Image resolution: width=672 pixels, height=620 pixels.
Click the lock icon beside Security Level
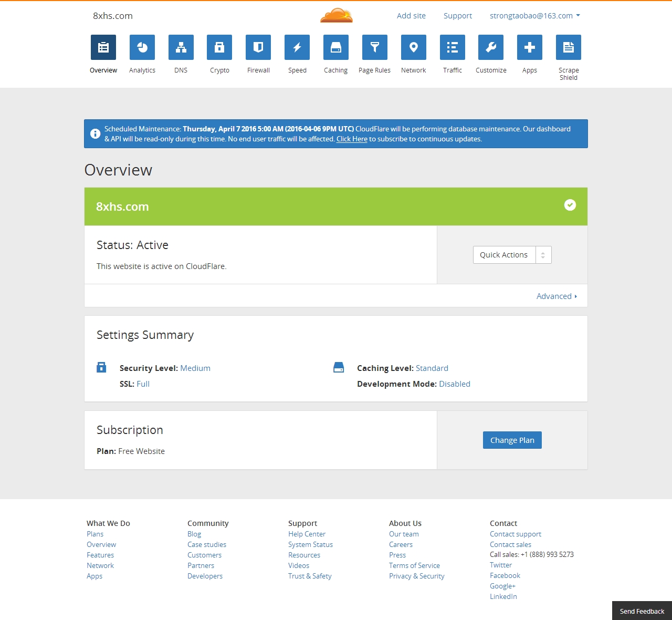pos(101,367)
